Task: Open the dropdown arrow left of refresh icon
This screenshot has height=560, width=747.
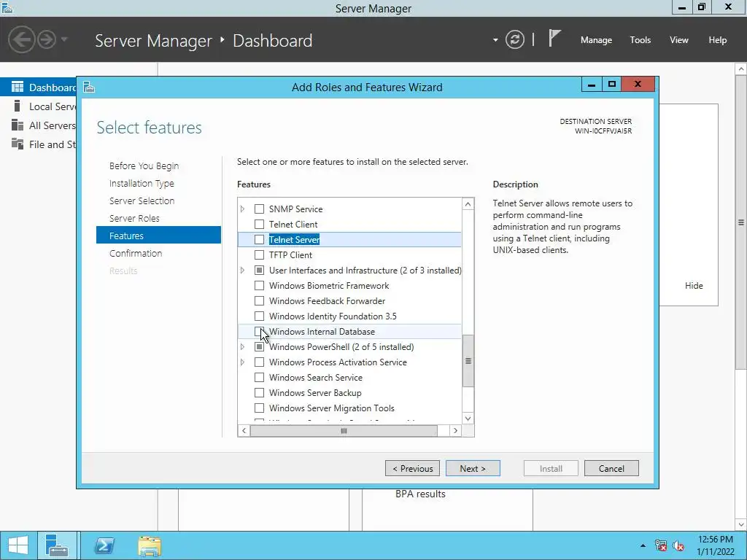Action: coord(495,40)
